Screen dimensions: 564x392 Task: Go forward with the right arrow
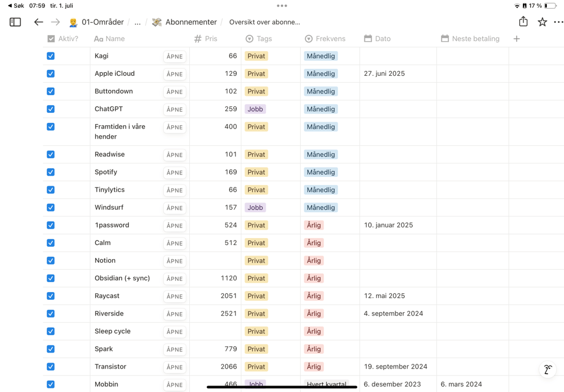[x=55, y=22]
